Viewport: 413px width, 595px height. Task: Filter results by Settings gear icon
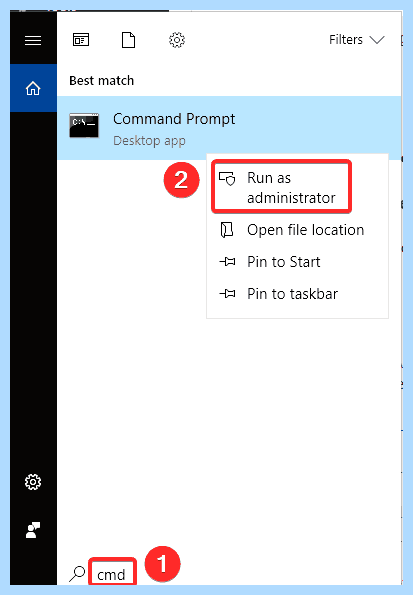[177, 40]
